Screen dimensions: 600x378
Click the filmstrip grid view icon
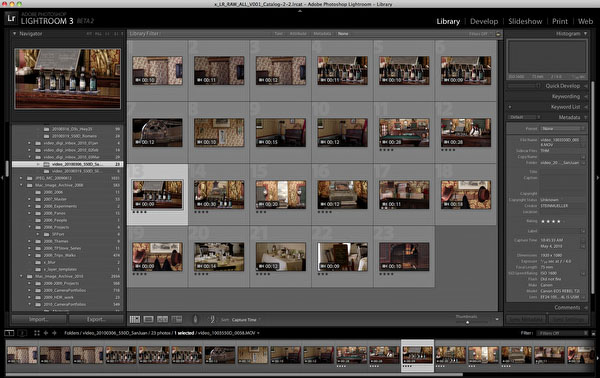tap(37, 333)
